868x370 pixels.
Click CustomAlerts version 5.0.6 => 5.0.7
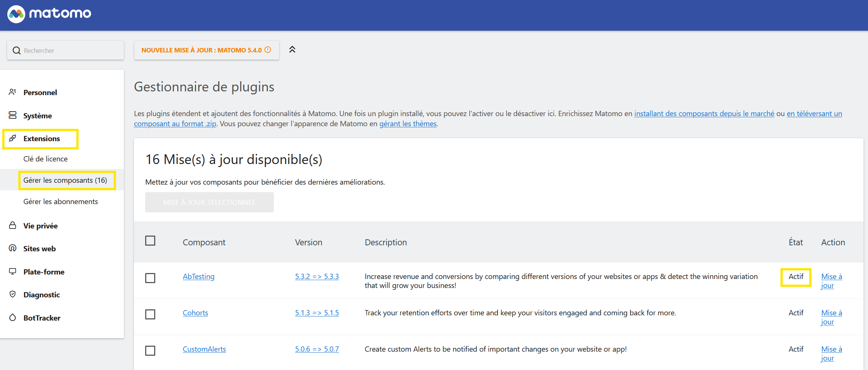pos(317,349)
